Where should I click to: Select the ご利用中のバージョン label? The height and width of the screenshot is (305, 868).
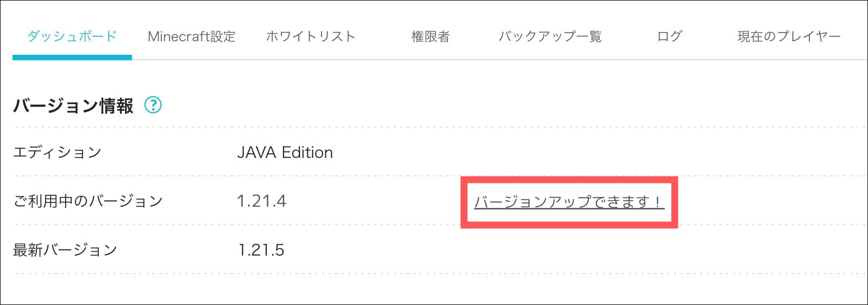[x=88, y=201]
